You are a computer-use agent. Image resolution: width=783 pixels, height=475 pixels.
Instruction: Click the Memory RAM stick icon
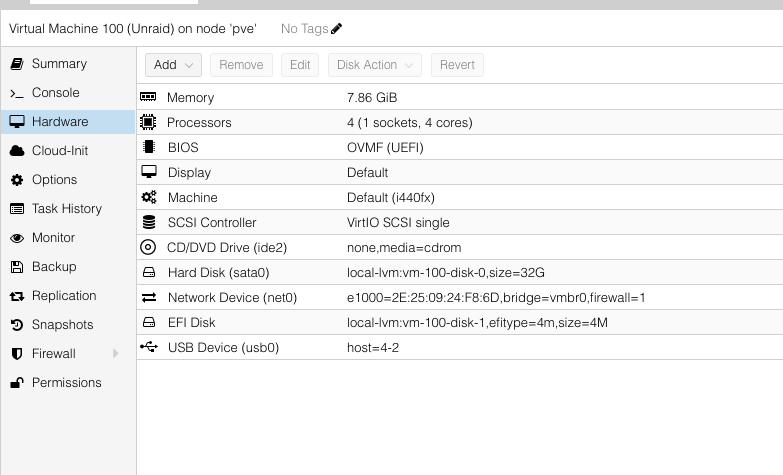pos(148,97)
